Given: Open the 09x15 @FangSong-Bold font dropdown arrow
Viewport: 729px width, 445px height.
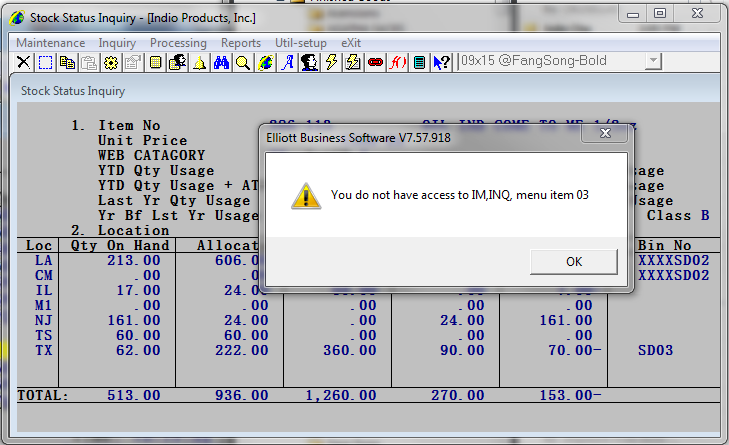Looking at the screenshot, I should tap(653, 60).
